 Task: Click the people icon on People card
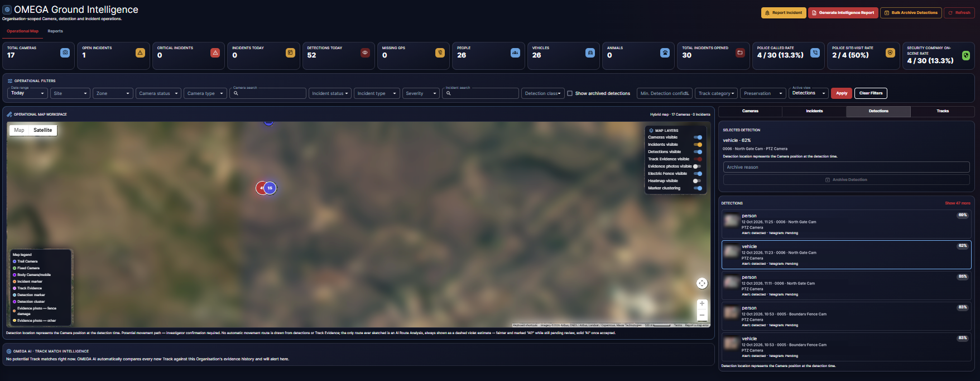(515, 53)
